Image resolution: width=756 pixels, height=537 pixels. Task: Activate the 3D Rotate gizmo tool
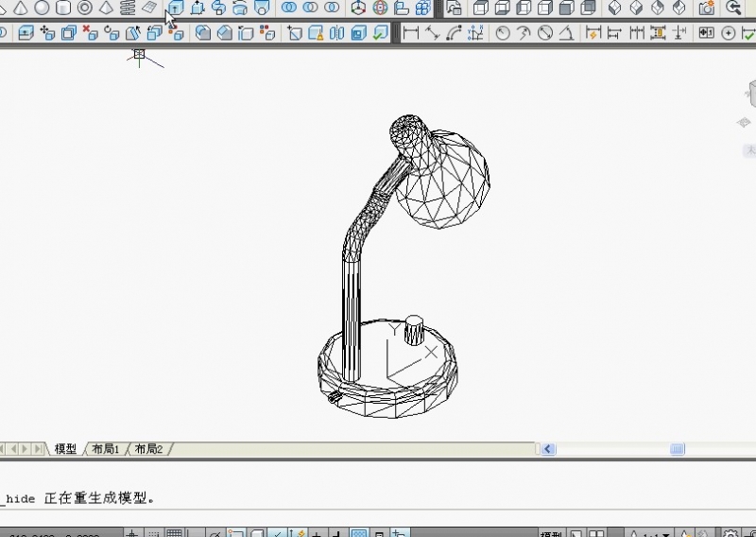coord(380,8)
